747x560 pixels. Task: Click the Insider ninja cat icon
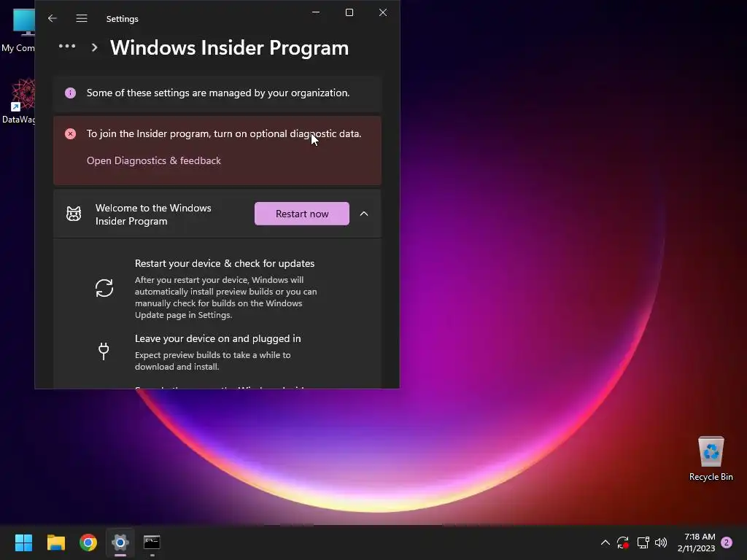(74, 214)
